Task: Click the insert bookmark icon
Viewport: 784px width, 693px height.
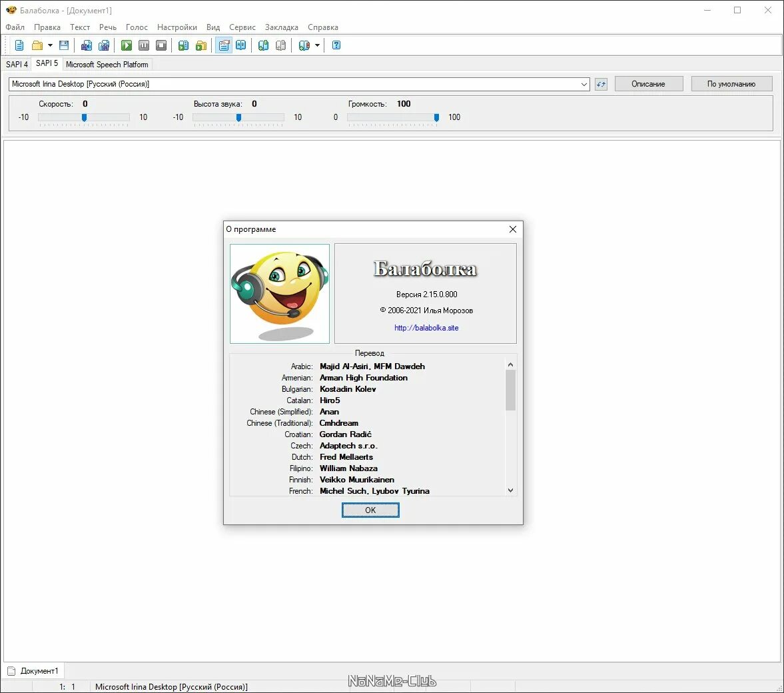Action: [264, 45]
